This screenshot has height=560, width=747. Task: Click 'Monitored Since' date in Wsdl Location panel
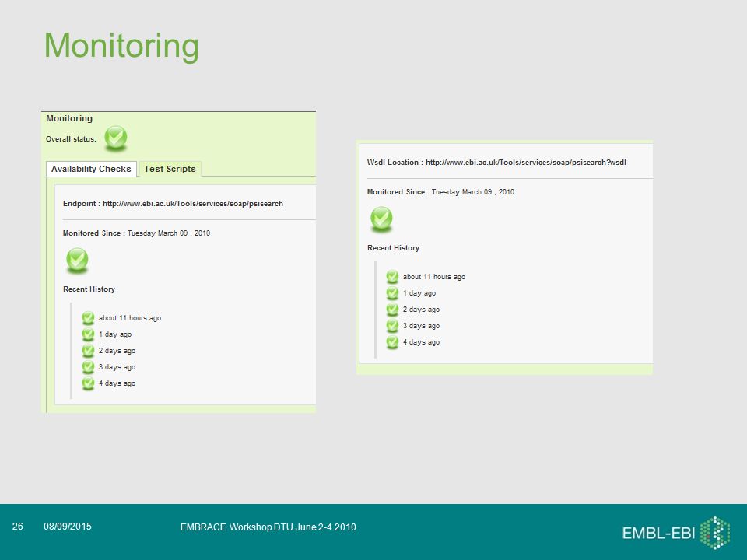coord(473,192)
